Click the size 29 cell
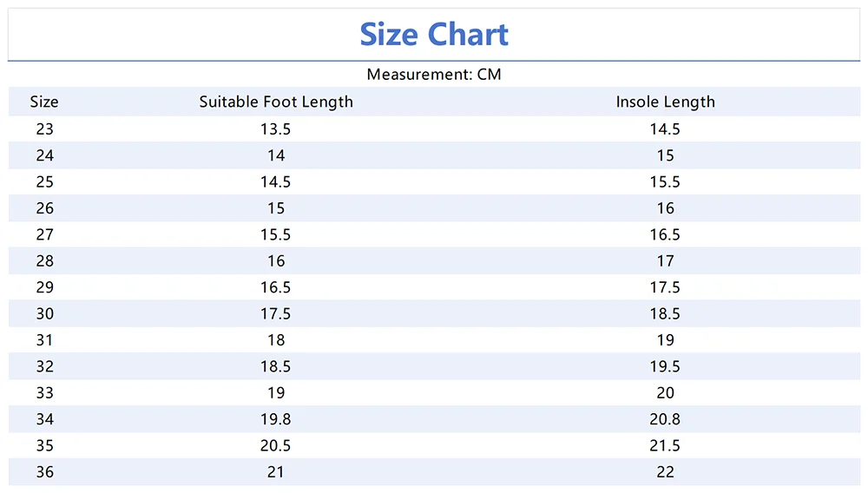 point(44,287)
